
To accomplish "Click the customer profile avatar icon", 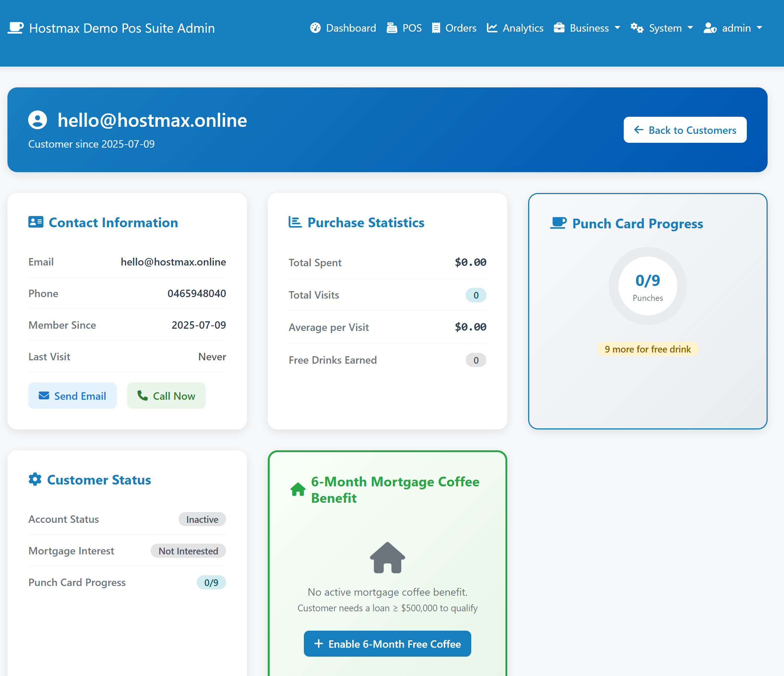I will coord(38,120).
